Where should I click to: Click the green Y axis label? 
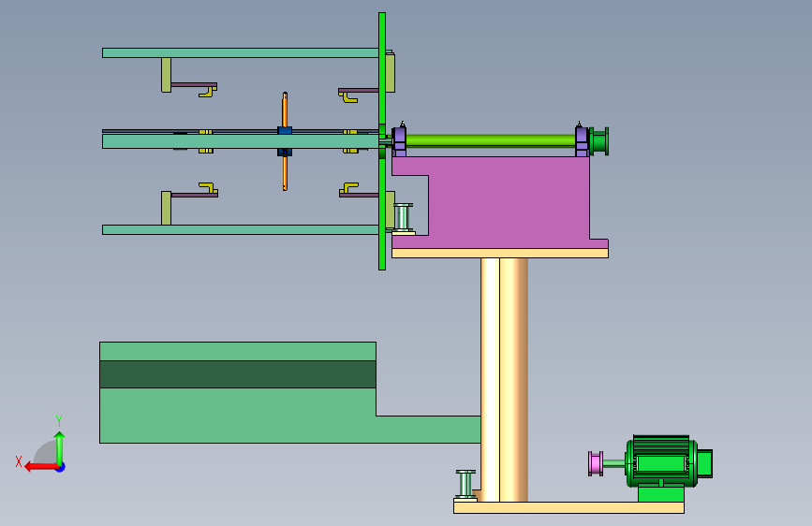tap(59, 421)
